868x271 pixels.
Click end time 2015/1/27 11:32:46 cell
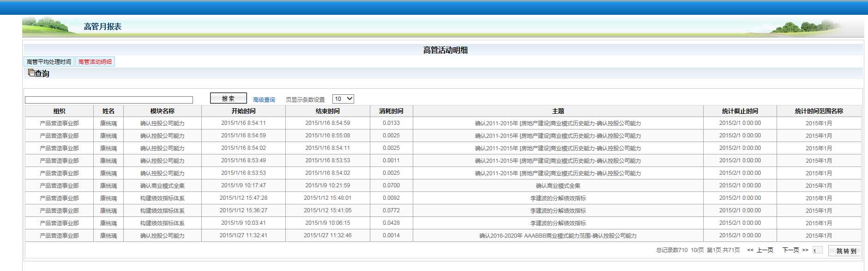(328, 235)
